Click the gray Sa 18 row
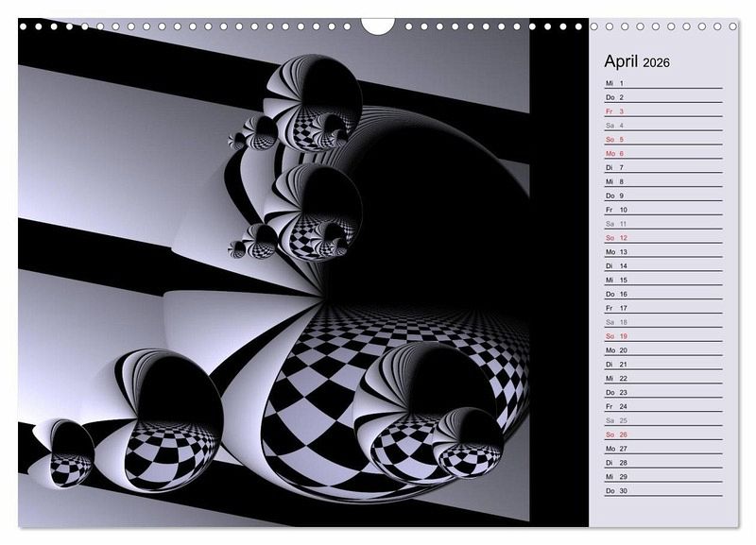Screen dimensions: 756x545 pyautogui.click(x=662, y=322)
